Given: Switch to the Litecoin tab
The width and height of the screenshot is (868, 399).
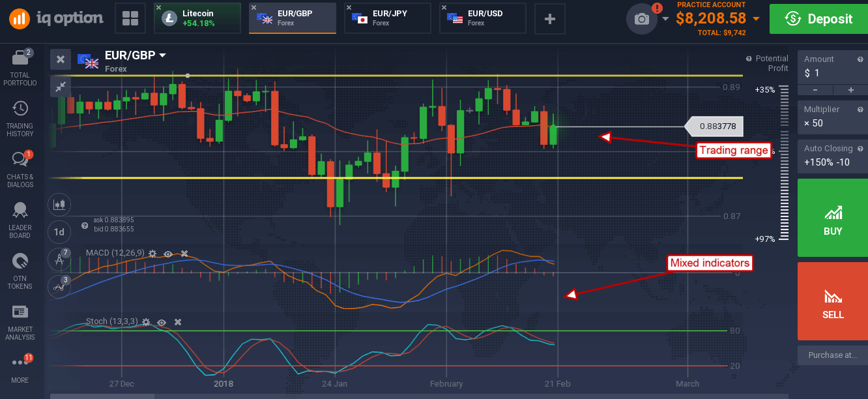Looking at the screenshot, I should point(197,18).
